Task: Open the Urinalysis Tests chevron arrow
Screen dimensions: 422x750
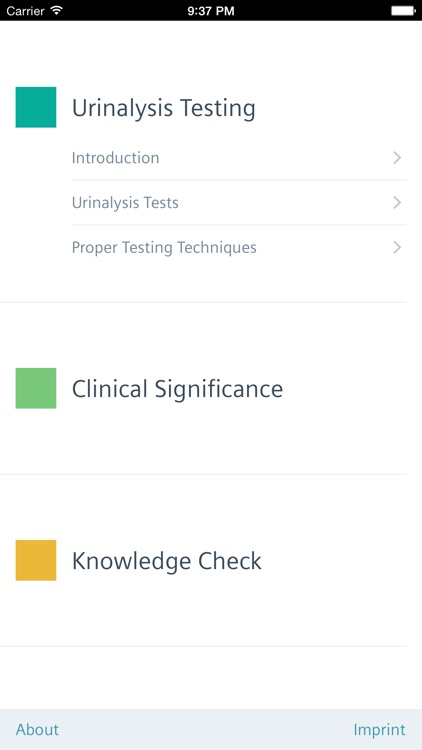Action: coord(397,203)
